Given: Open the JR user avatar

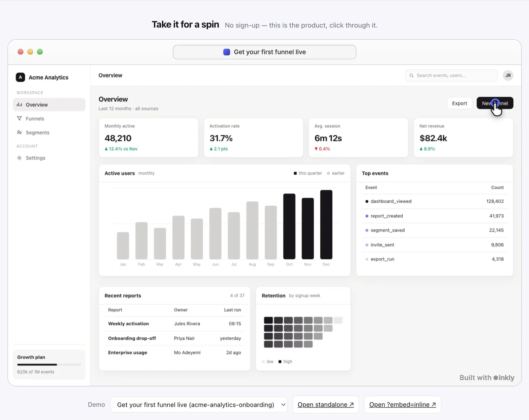Looking at the screenshot, I should point(508,75).
